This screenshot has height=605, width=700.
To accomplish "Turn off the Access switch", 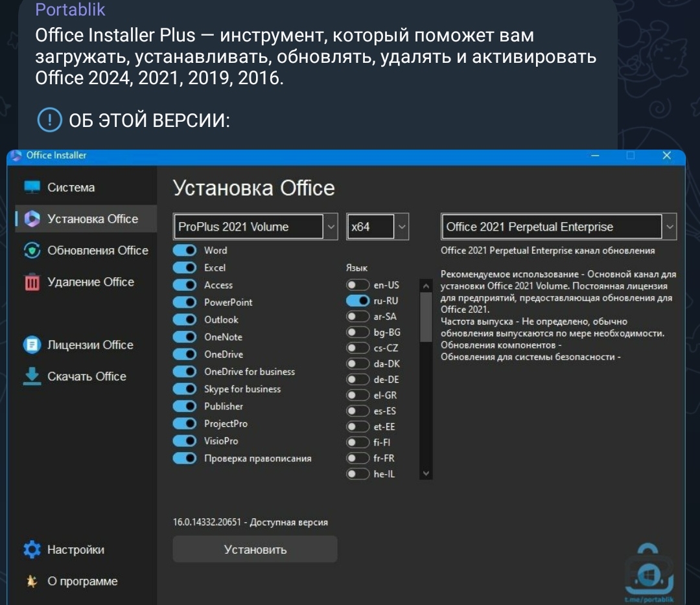I will (x=185, y=284).
